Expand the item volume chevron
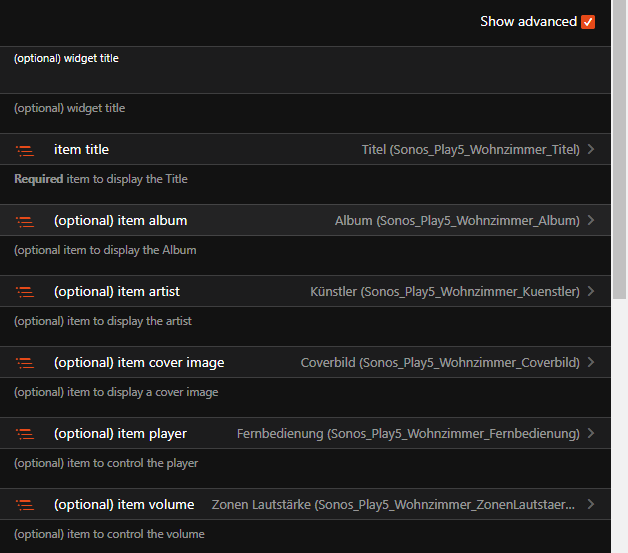The image size is (628, 553). tap(592, 505)
